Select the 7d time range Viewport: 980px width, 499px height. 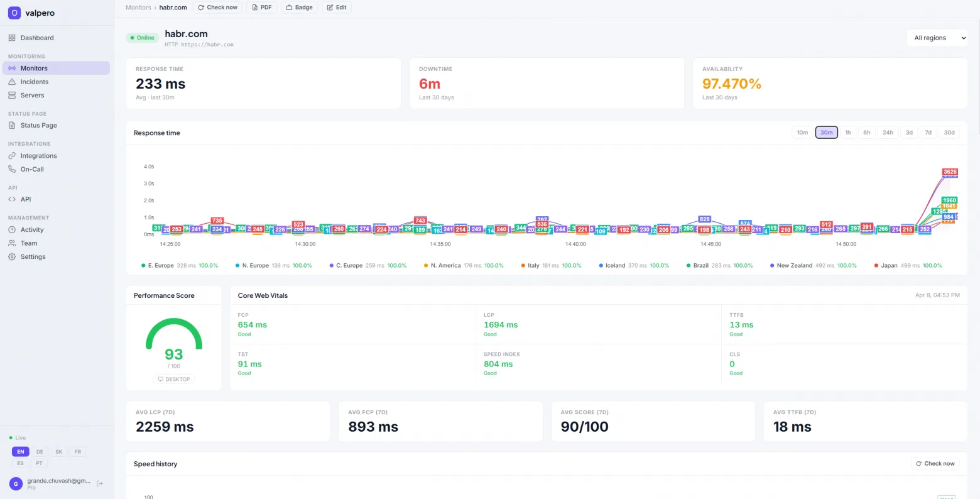click(x=928, y=133)
